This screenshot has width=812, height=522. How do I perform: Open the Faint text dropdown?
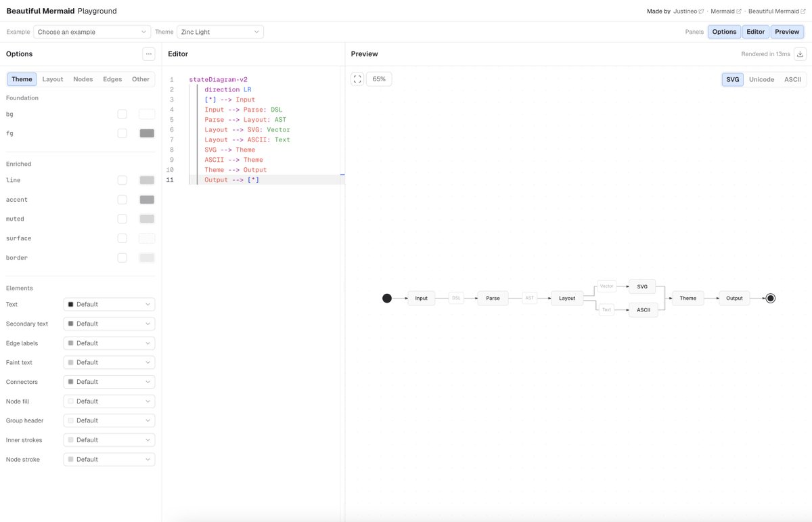(109, 362)
